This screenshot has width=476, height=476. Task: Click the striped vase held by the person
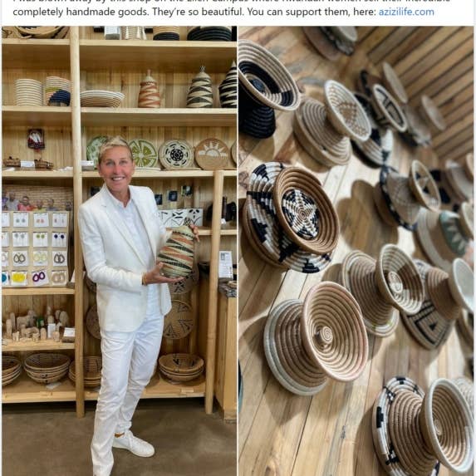point(177,252)
